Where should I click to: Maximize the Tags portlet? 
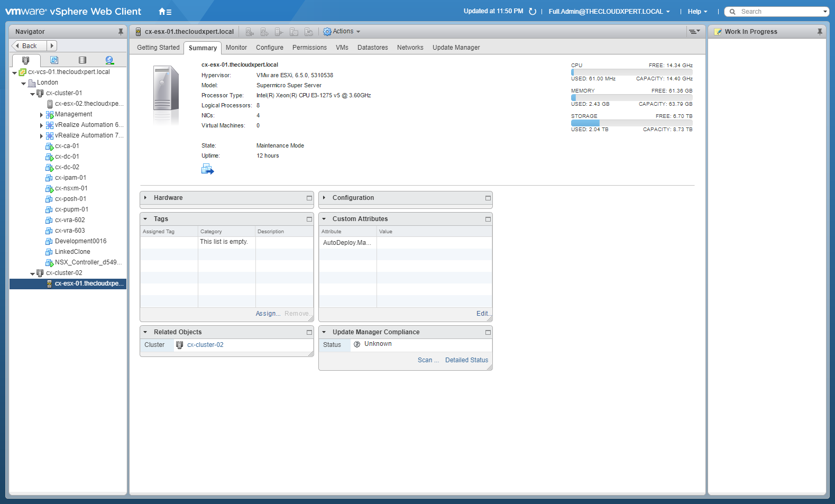pyautogui.click(x=309, y=219)
